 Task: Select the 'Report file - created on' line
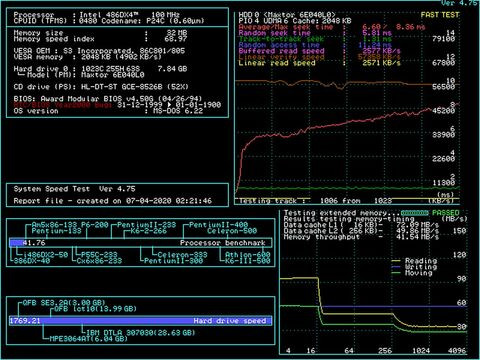coord(113,201)
